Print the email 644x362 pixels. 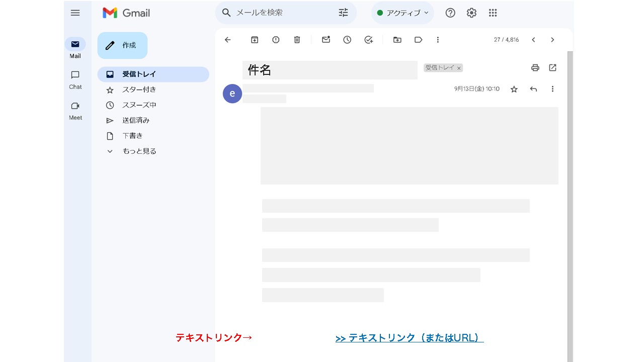point(535,67)
